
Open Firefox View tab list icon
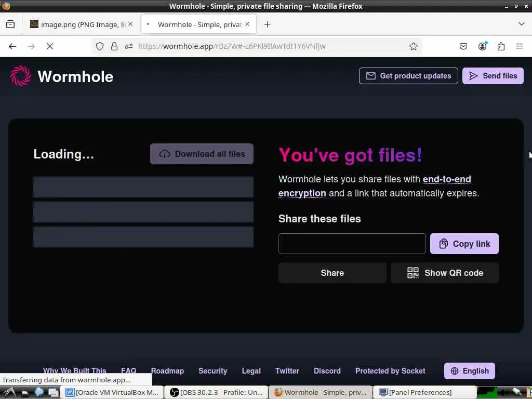point(10,24)
